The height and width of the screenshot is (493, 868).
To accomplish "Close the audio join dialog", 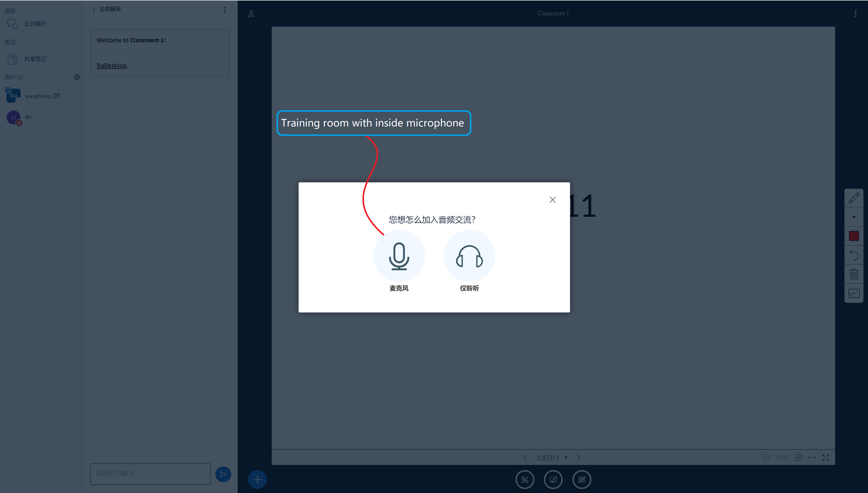I will 553,200.
